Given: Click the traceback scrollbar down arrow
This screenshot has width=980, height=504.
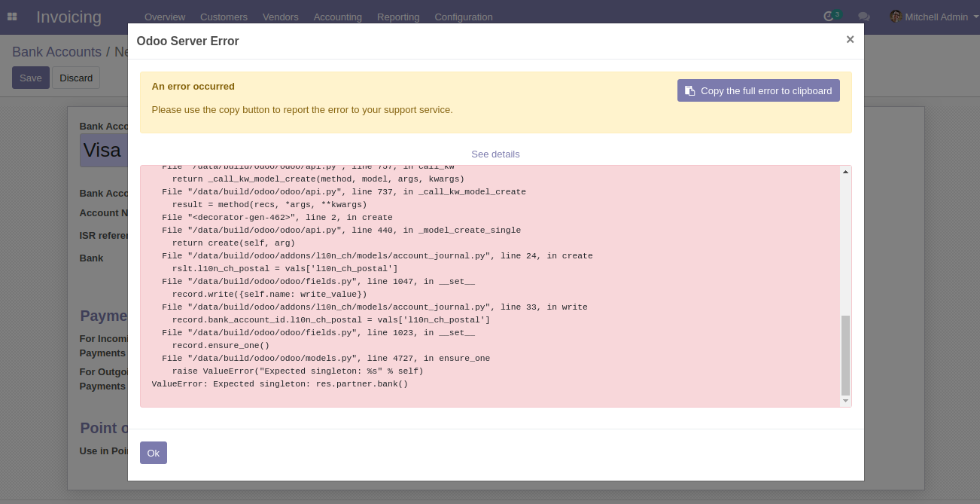Looking at the screenshot, I should click(x=845, y=402).
